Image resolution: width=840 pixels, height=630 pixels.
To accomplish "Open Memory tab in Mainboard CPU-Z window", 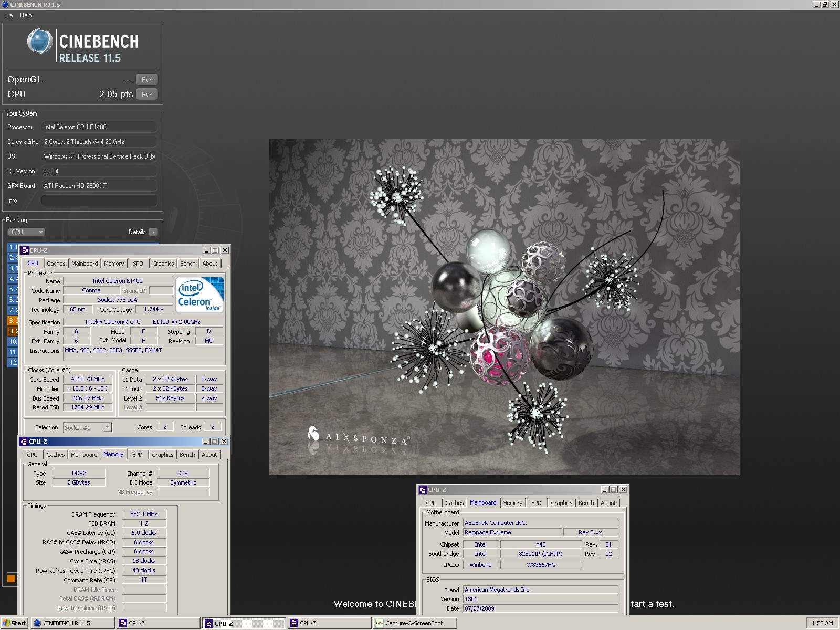I will tap(512, 503).
